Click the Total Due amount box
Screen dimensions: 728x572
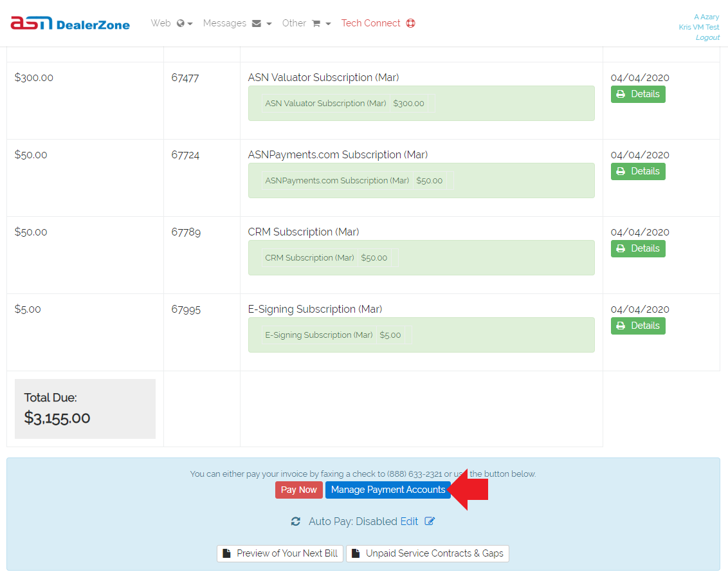(85, 409)
